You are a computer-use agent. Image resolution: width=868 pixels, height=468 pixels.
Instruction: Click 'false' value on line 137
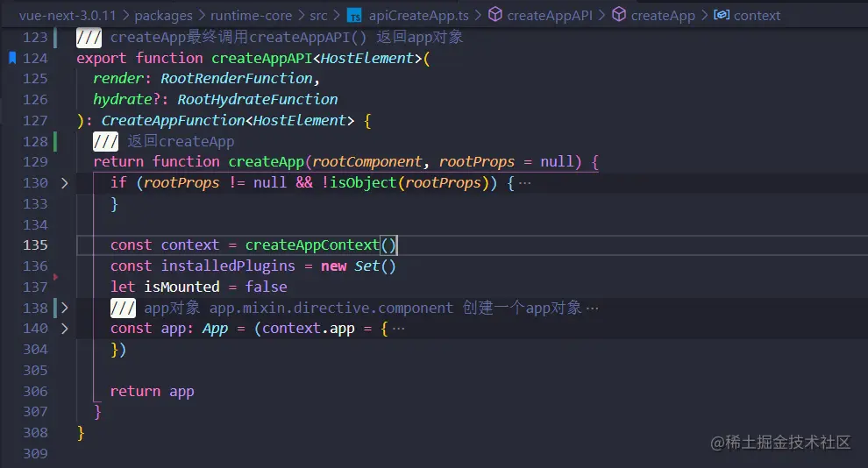pyautogui.click(x=267, y=287)
